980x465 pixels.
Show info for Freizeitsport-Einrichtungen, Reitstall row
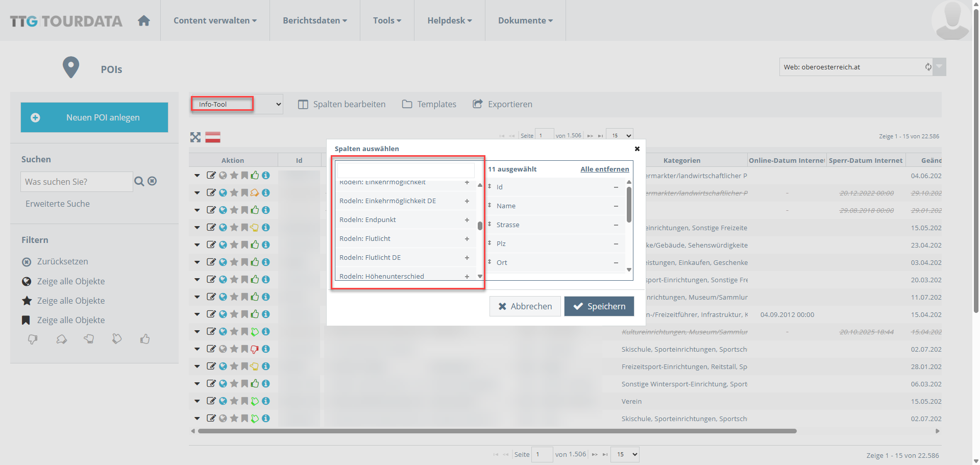click(266, 366)
